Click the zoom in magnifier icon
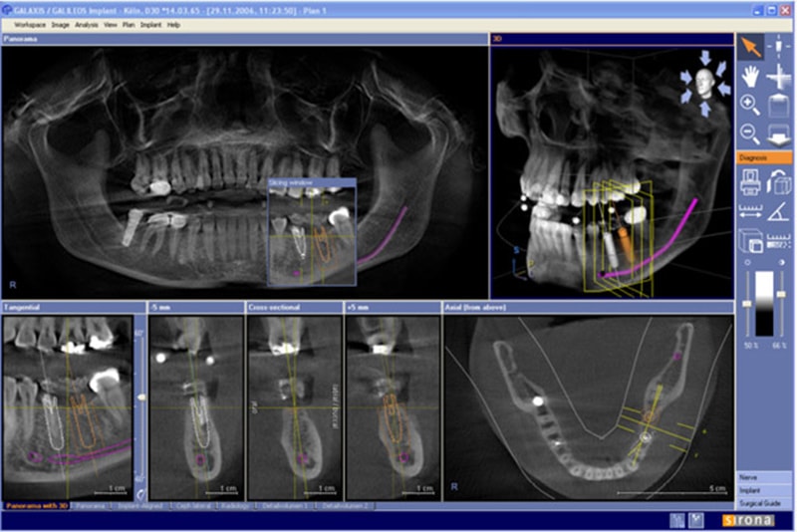 (750, 105)
